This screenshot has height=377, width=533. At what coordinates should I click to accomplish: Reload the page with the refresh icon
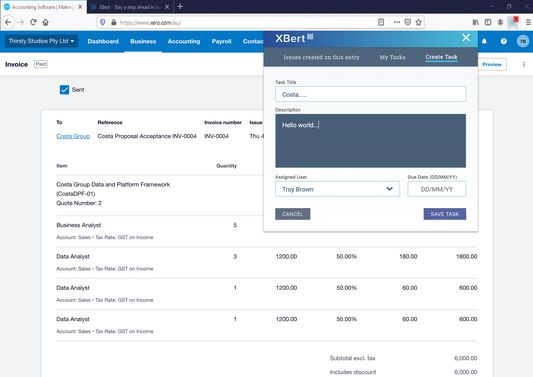tap(33, 22)
